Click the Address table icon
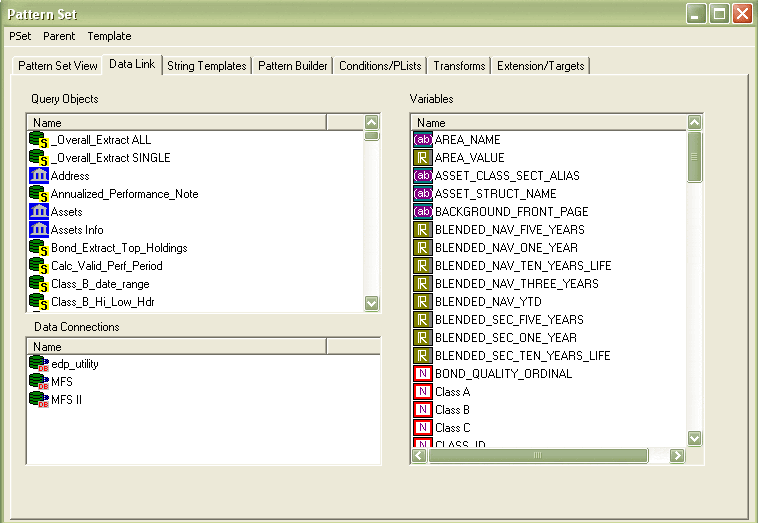758x523 pixels. tap(39, 175)
